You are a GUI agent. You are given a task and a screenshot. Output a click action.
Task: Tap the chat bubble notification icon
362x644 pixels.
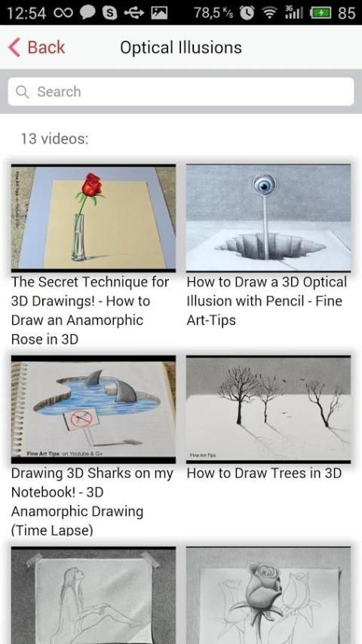pos(87,13)
